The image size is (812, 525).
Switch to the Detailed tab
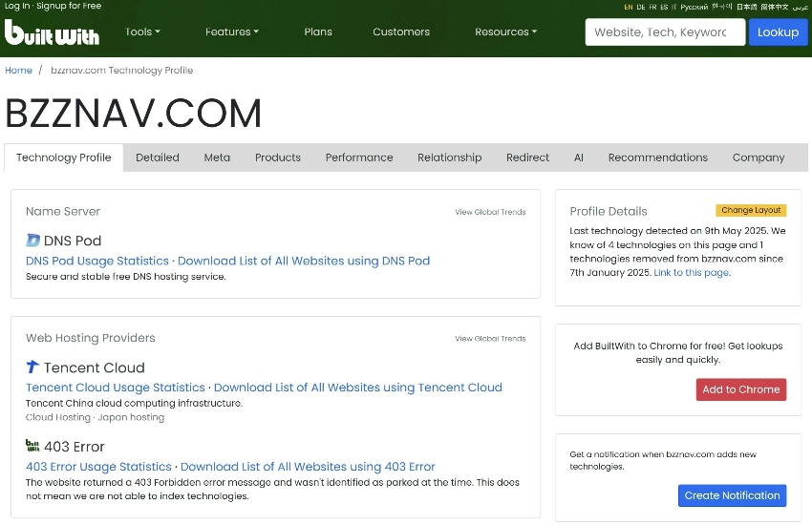click(158, 157)
